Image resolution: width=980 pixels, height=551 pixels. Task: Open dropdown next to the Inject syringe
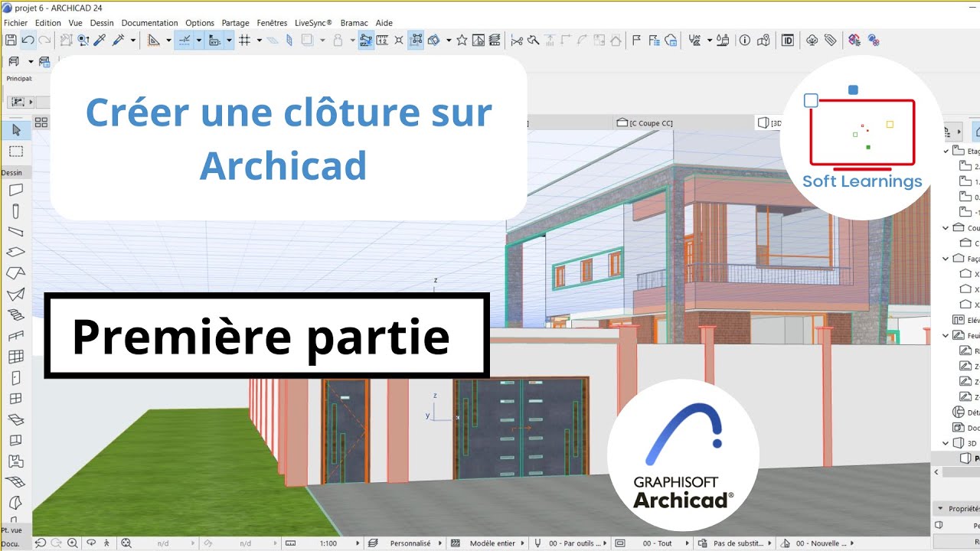132,40
